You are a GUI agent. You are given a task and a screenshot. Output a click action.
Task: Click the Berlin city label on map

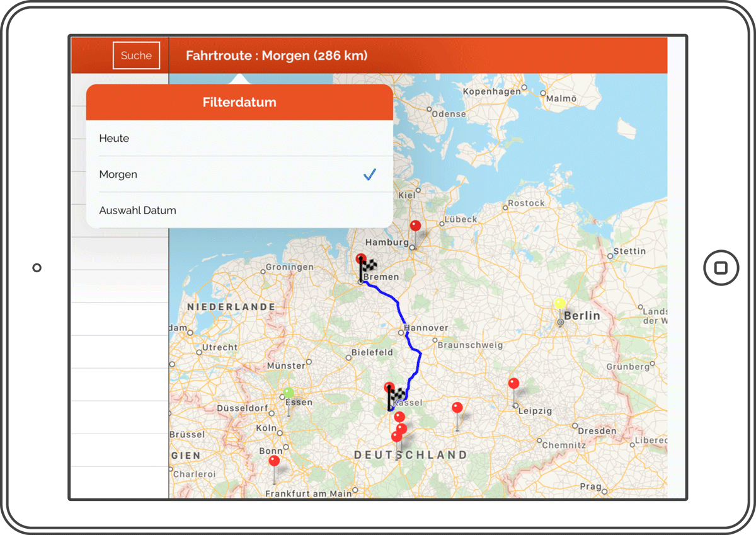(582, 316)
